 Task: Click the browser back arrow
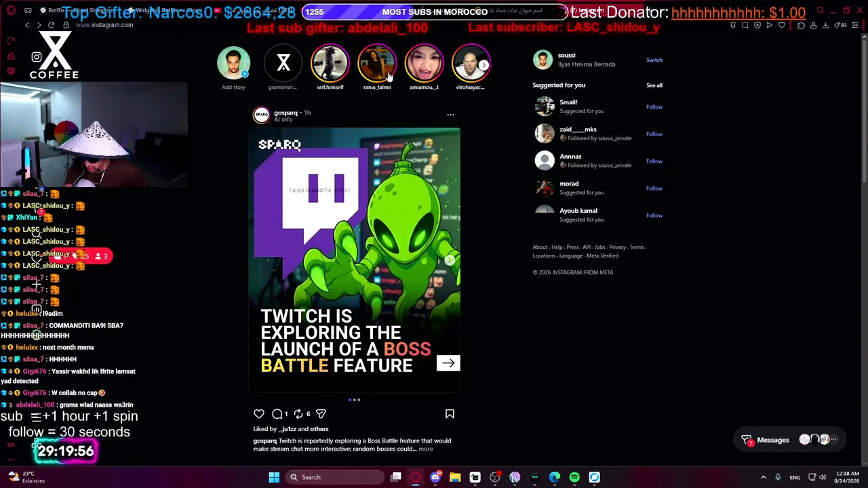[27, 25]
